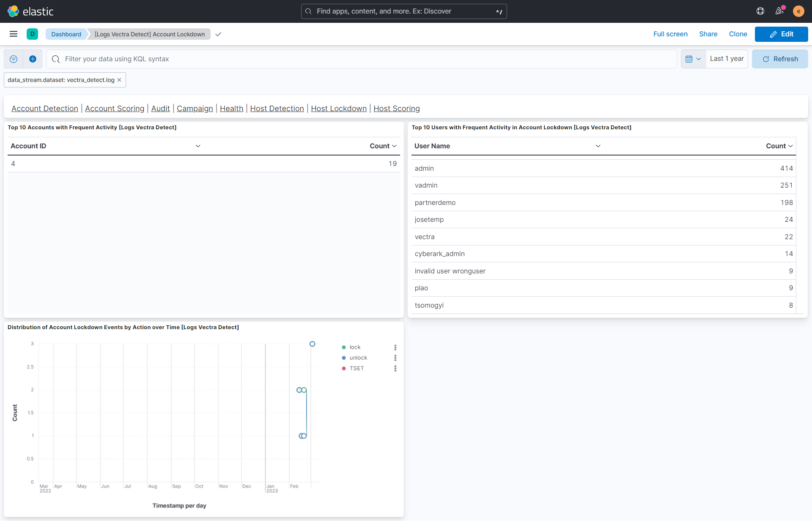Open the Elastic home logo
812x521 pixels.
pos(30,11)
